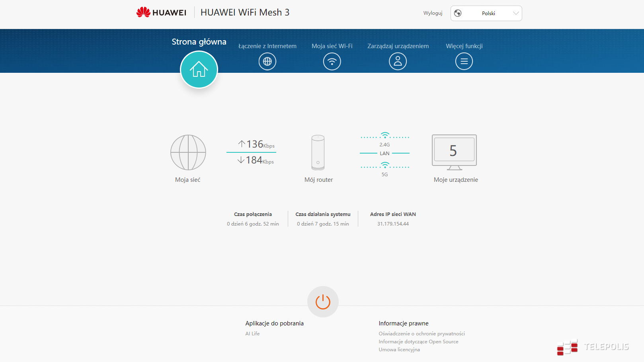Viewport: 644px width, 362px height.
Task: Click the Umowa licencyjna link
Action: [399, 350]
